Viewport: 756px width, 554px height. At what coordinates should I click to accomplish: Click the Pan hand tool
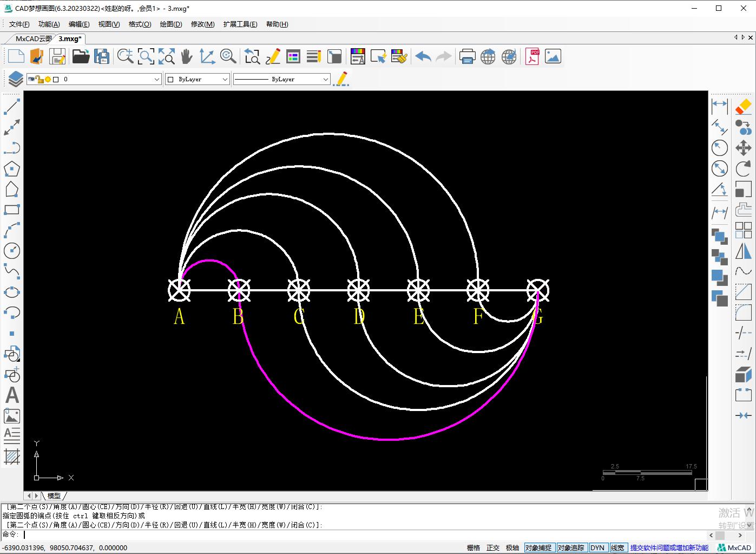pyautogui.click(x=187, y=57)
